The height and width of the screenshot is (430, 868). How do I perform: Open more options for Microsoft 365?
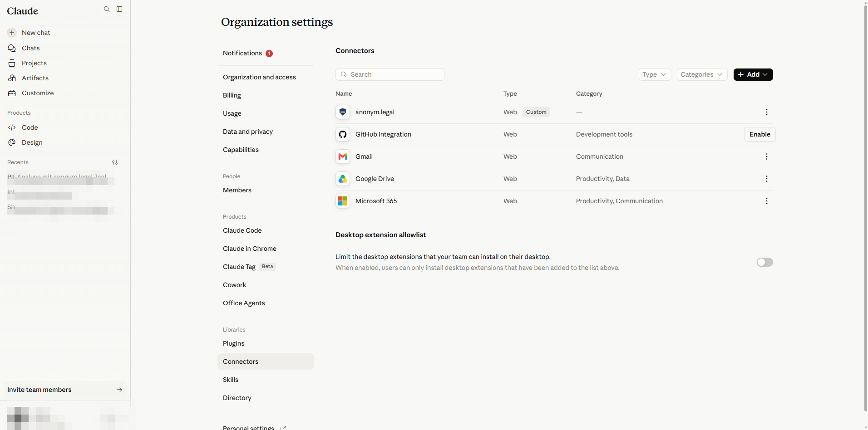[x=767, y=201]
